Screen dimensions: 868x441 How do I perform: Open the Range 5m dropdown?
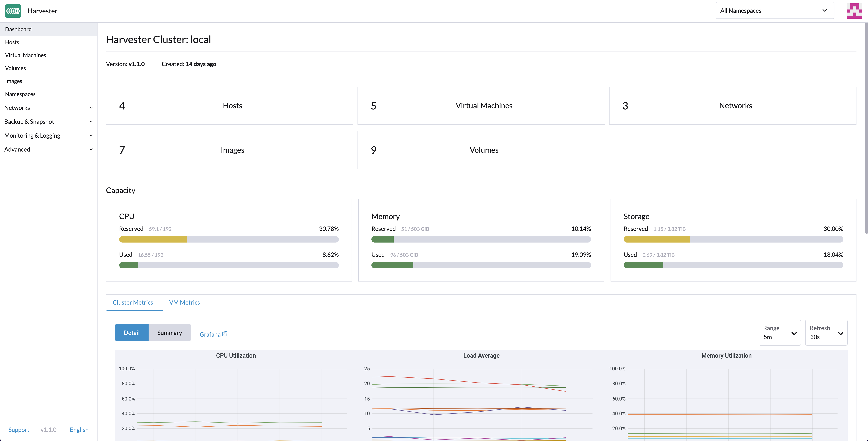click(779, 333)
